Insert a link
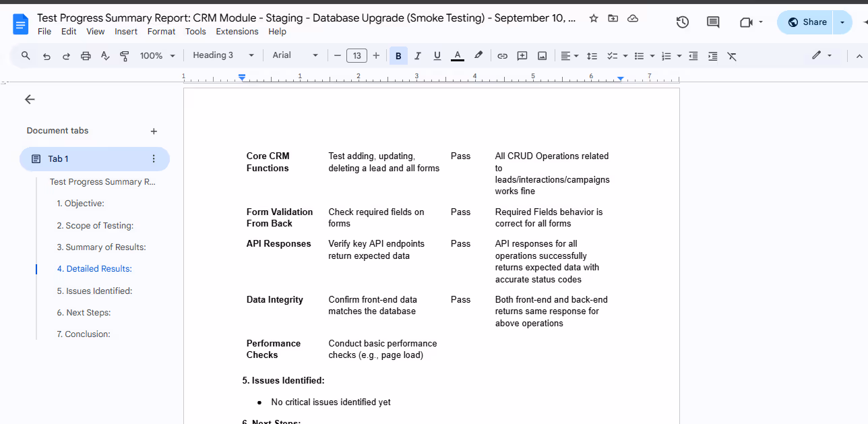Screen dimensions: 868x424 tap(502, 56)
